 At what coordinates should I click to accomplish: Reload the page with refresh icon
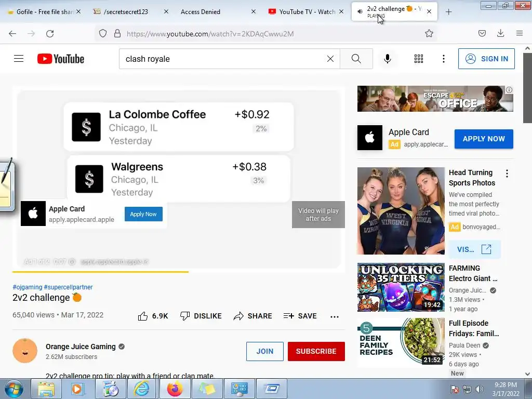(50, 34)
